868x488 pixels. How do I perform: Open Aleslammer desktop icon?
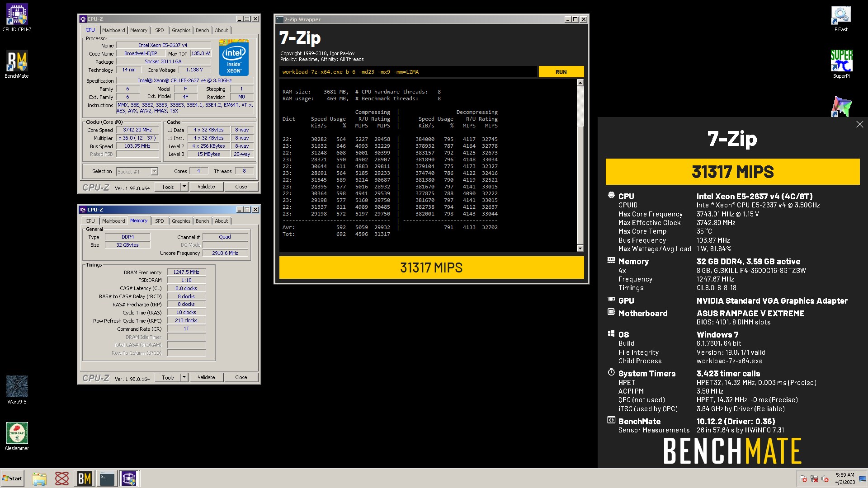coord(17,436)
